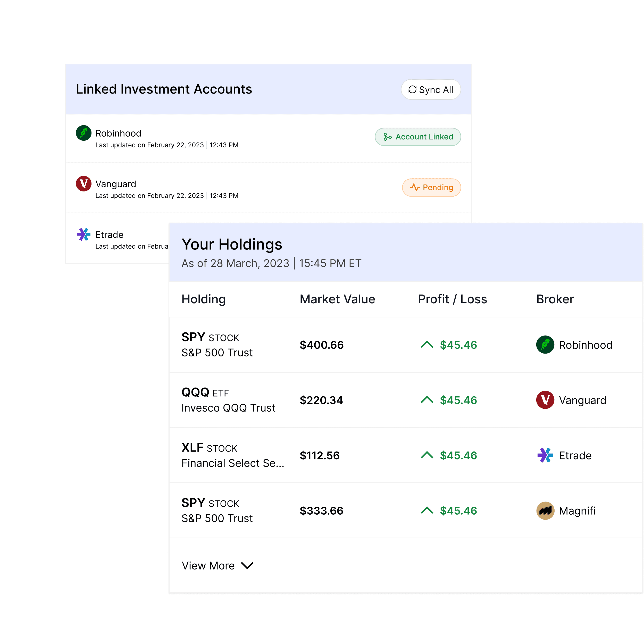The image size is (644, 644).
Task: Click the Your Holdings heading
Action: [232, 244]
